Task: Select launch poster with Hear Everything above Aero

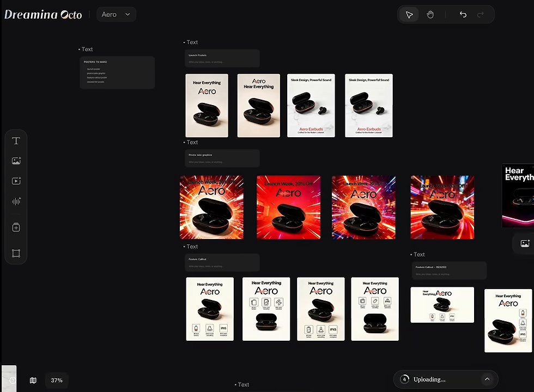Action: 207,106
